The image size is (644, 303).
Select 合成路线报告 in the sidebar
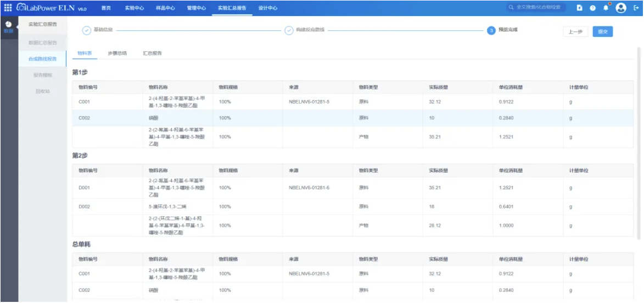[43, 59]
